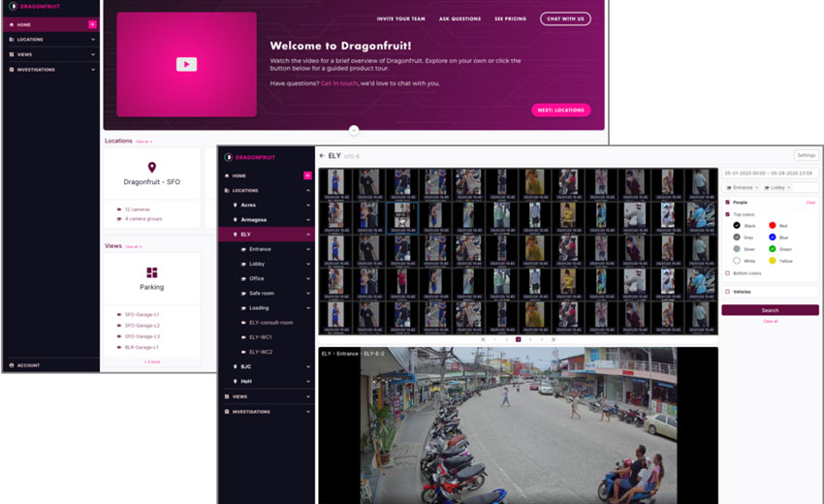Uncheck the People checkbox

point(727,203)
